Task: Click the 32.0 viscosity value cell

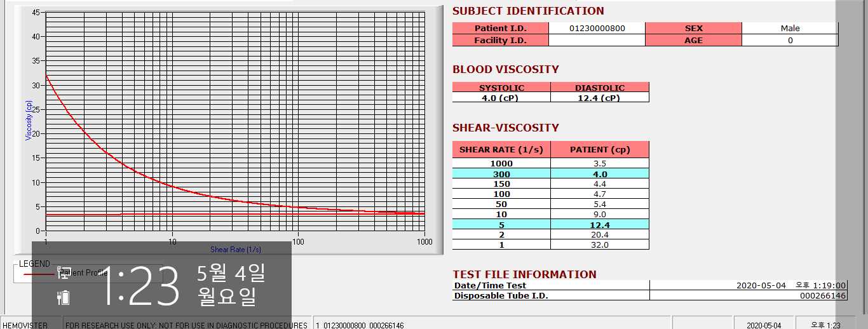Action: [600, 245]
